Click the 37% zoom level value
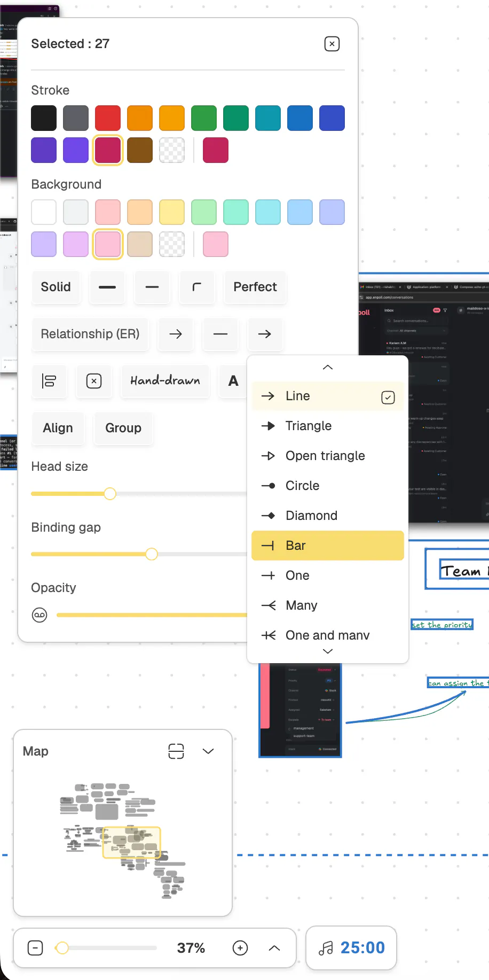489x980 pixels. [191, 948]
